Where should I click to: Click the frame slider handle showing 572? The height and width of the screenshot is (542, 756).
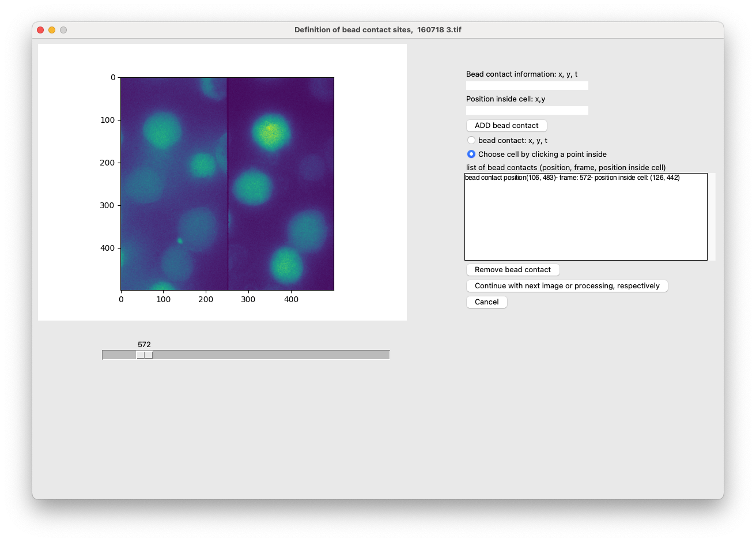(144, 355)
